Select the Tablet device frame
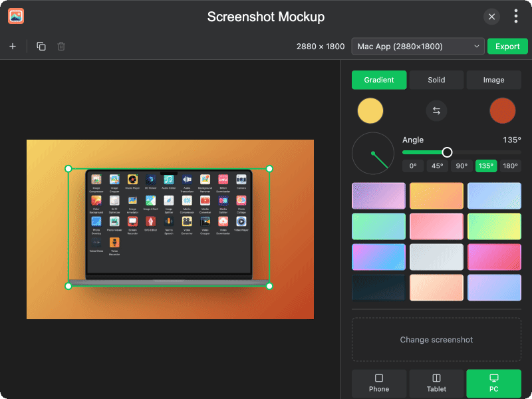 (x=436, y=384)
